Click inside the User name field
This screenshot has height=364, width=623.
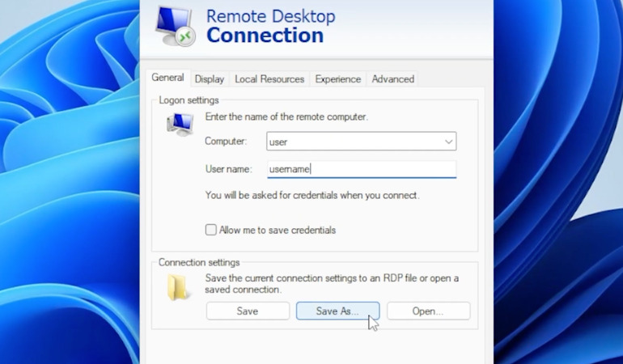tap(362, 169)
